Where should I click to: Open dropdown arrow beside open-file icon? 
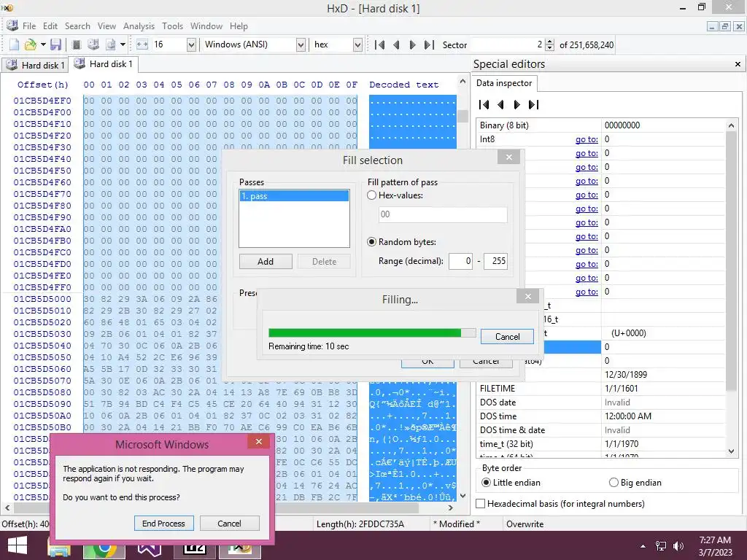[x=43, y=44]
